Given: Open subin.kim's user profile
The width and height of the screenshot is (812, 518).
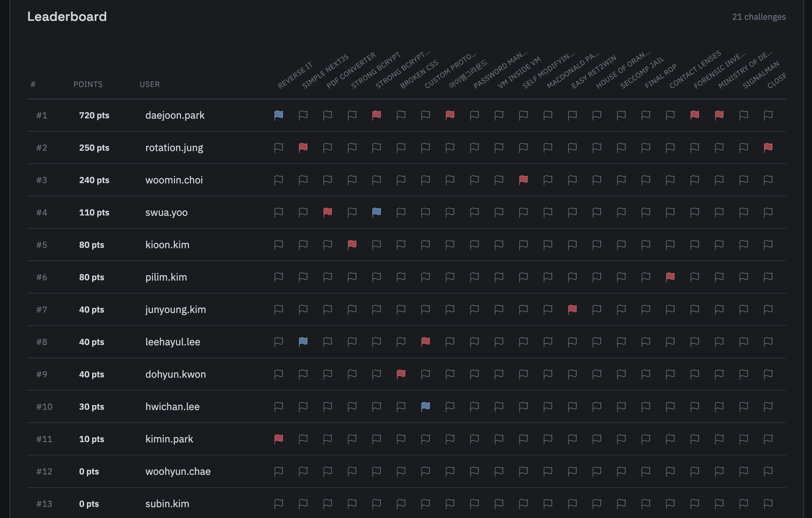Looking at the screenshot, I should pyautogui.click(x=168, y=504).
